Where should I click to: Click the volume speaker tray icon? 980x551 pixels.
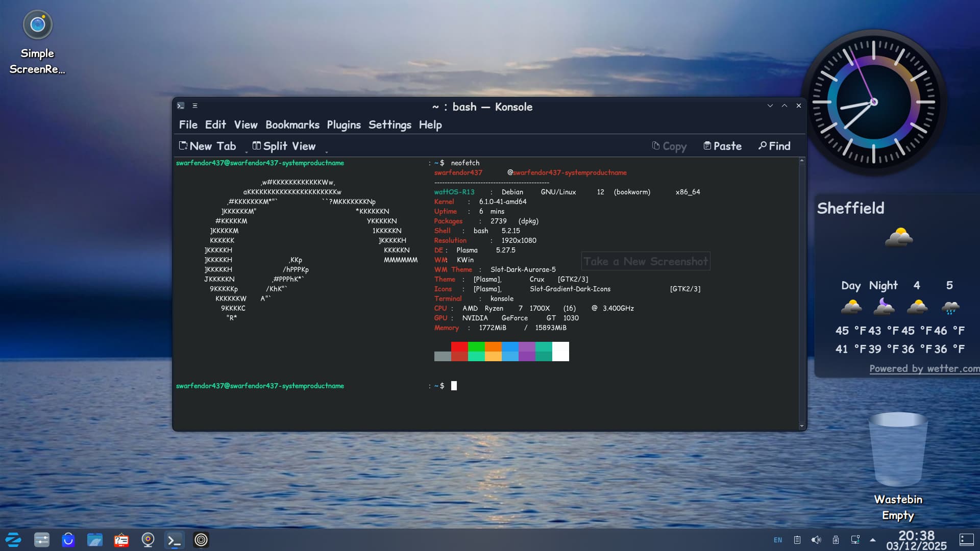(816, 540)
